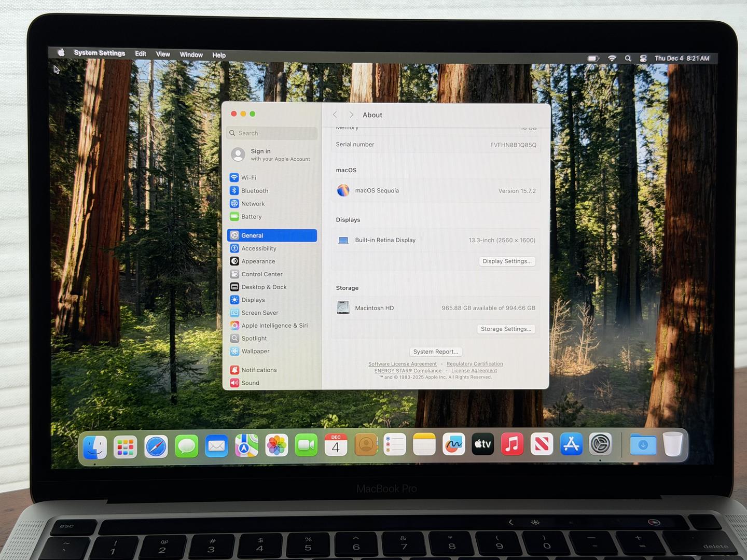Open Regulatory Certification link
The image size is (747, 560).
(475, 364)
